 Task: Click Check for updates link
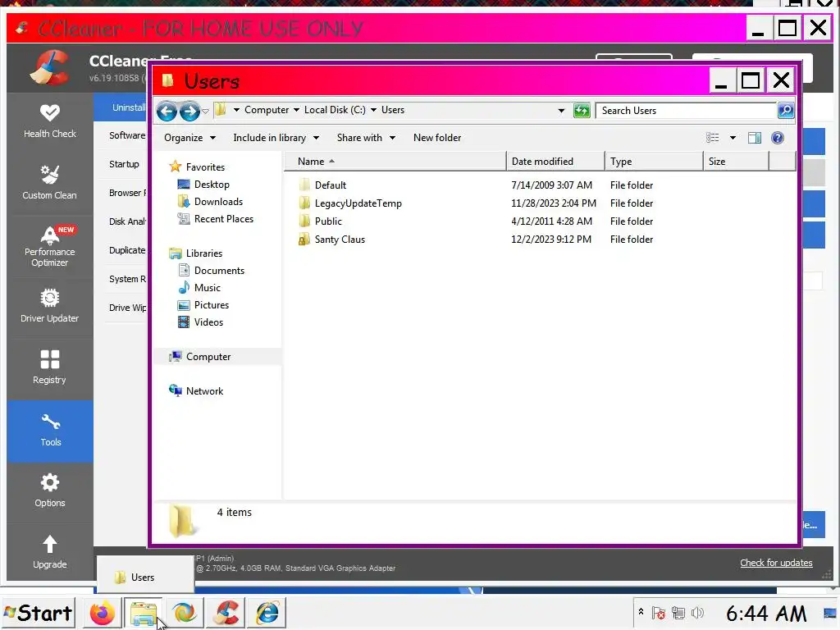click(x=776, y=563)
